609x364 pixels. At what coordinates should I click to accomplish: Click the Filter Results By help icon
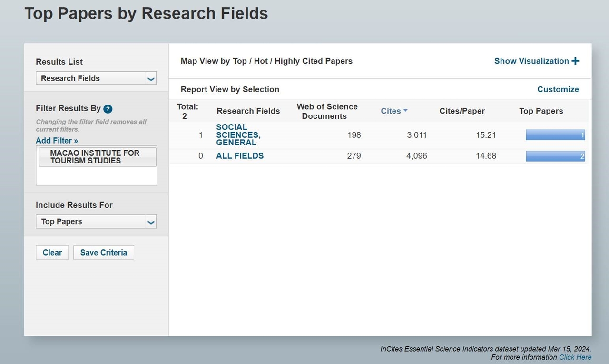(108, 109)
